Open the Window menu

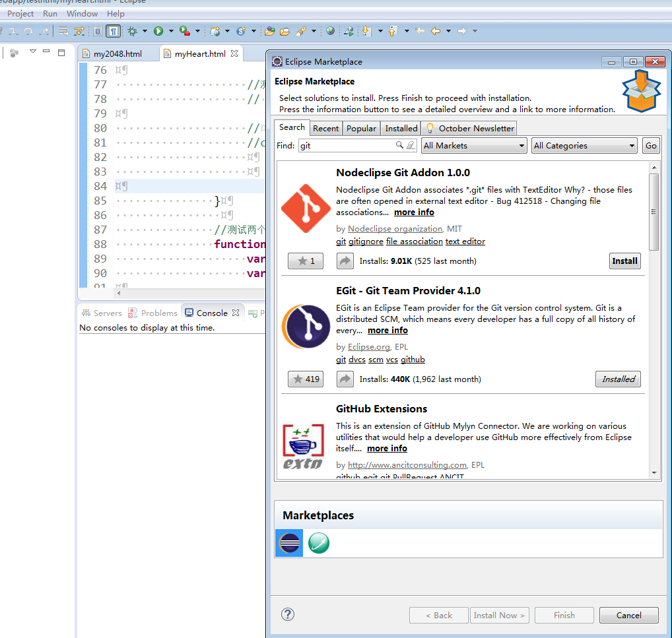pos(82,14)
